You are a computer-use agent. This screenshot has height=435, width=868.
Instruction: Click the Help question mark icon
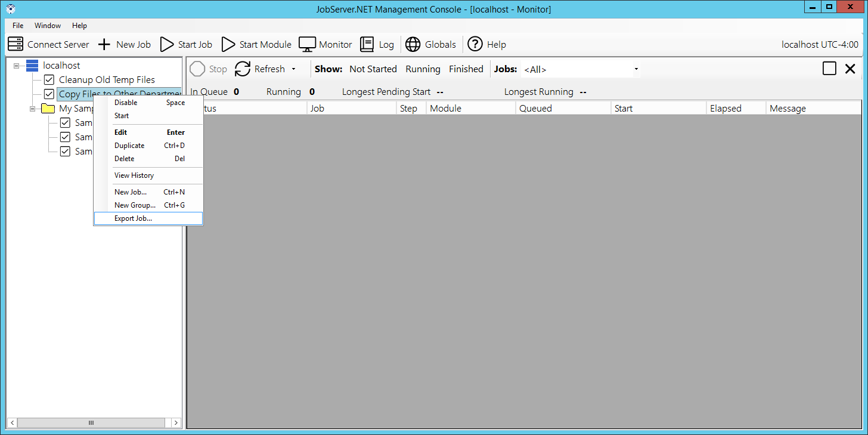pyautogui.click(x=475, y=44)
